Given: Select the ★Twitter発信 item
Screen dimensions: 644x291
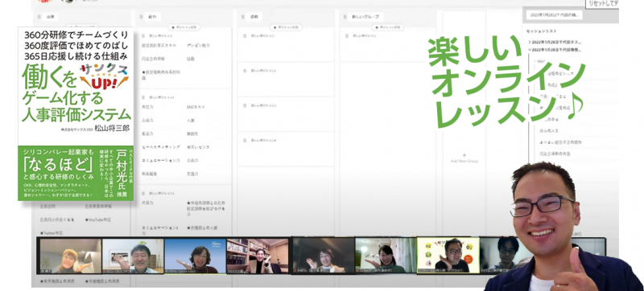Looking at the screenshot, I should tap(52, 233).
